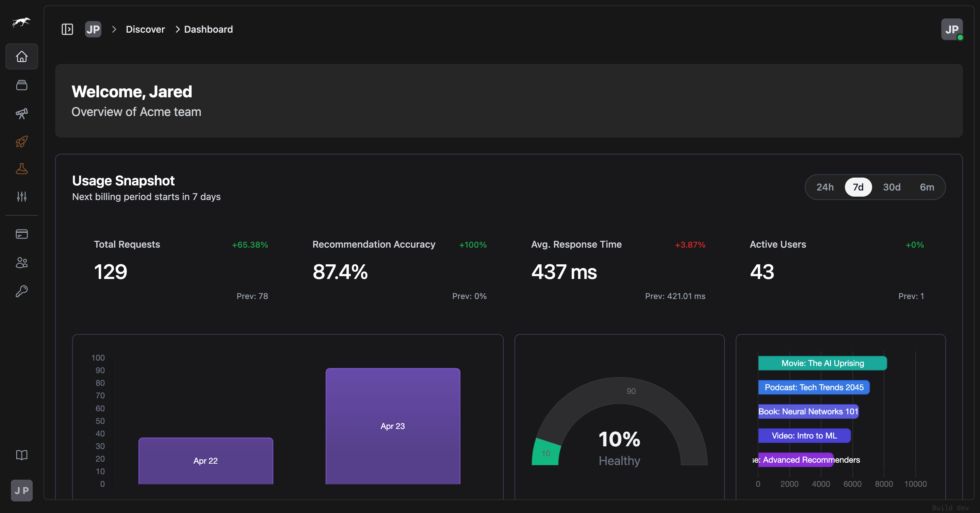
Task: Open the billing card icon
Action: (21, 234)
